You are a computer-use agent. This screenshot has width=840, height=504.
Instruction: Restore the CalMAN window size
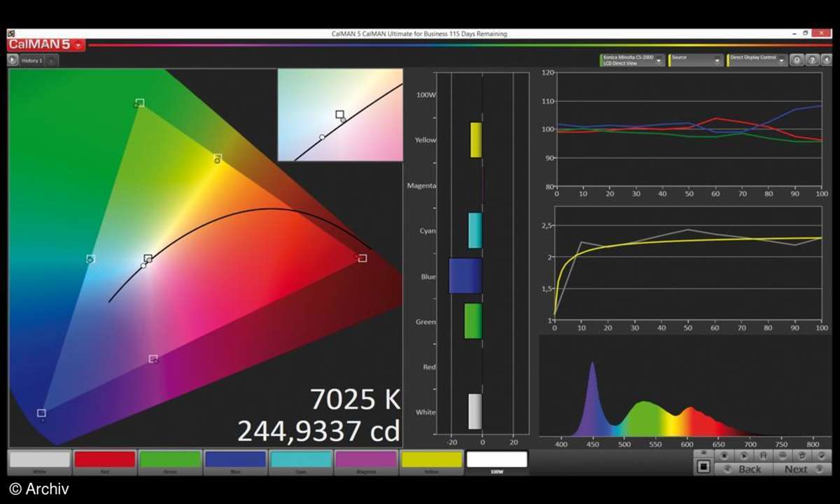806,33
